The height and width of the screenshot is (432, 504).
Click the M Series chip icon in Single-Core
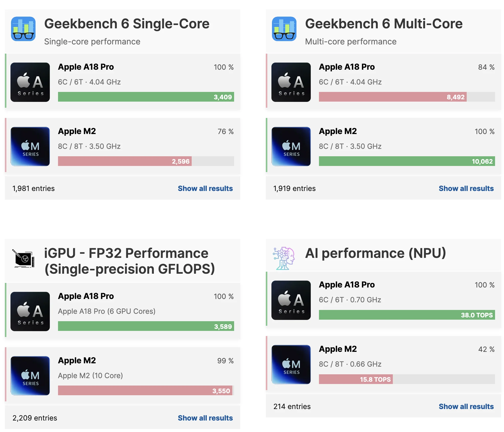(x=30, y=147)
